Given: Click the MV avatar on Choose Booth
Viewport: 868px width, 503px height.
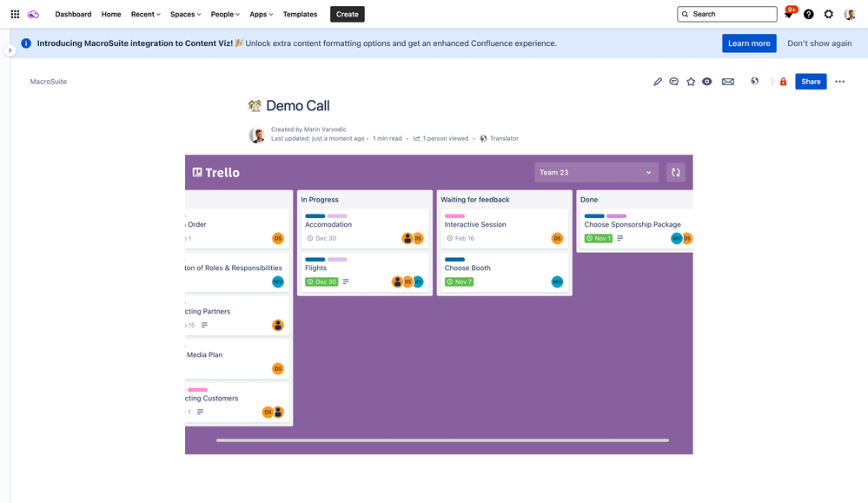Looking at the screenshot, I should (x=558, y=281).
